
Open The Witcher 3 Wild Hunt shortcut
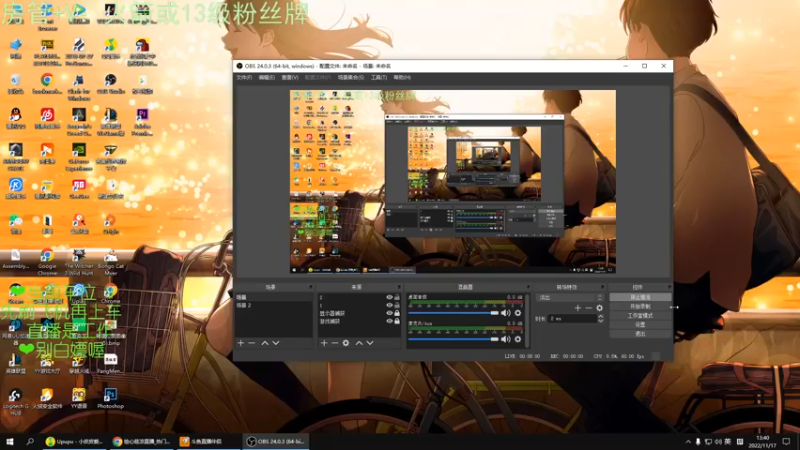click(79, 262)
